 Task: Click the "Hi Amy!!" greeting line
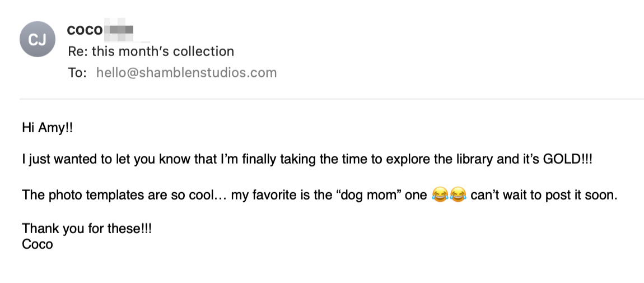pyautogui.click(x=48, y=128)
